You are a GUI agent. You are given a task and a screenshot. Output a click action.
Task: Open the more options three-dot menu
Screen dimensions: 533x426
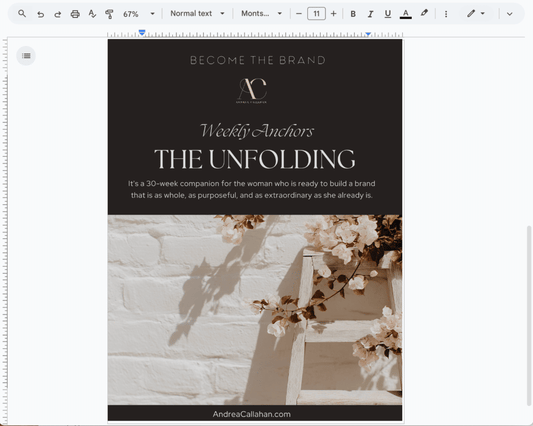coord(446,14)
